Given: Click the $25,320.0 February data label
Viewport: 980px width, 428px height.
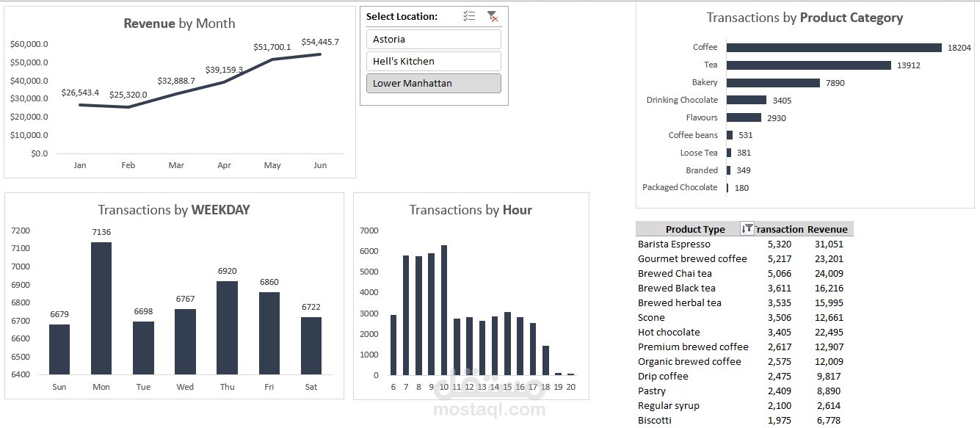Looking at the screenshot, I should [128, 95].
